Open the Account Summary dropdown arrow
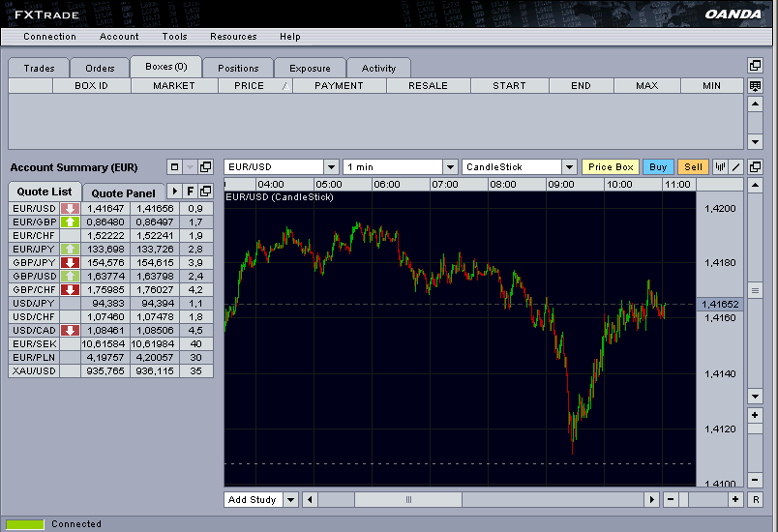Image resolution: width=778 pixels, height=532 pixels. click(190, 167)
